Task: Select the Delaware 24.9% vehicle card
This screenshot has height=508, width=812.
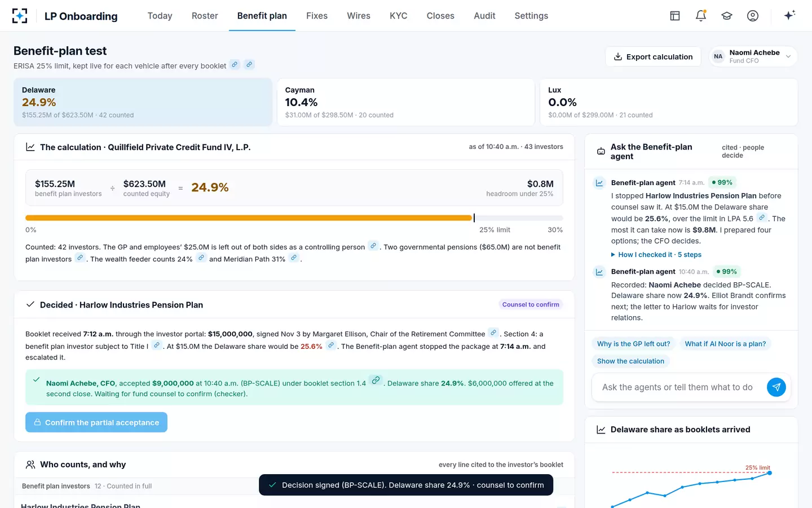Action: click(x=143, y=102)
